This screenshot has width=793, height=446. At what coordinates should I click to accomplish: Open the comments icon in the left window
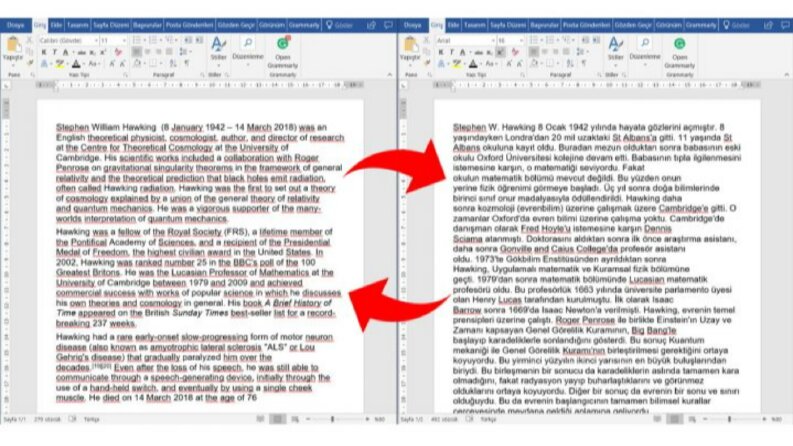tap(388, 25)
